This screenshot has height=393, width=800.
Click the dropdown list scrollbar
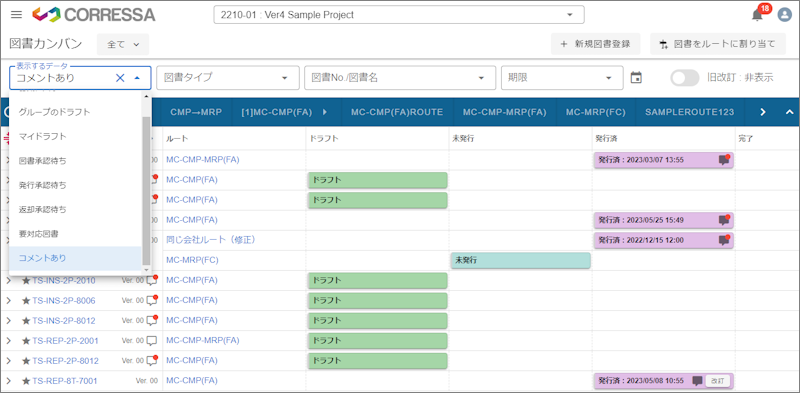pos(146,190)
